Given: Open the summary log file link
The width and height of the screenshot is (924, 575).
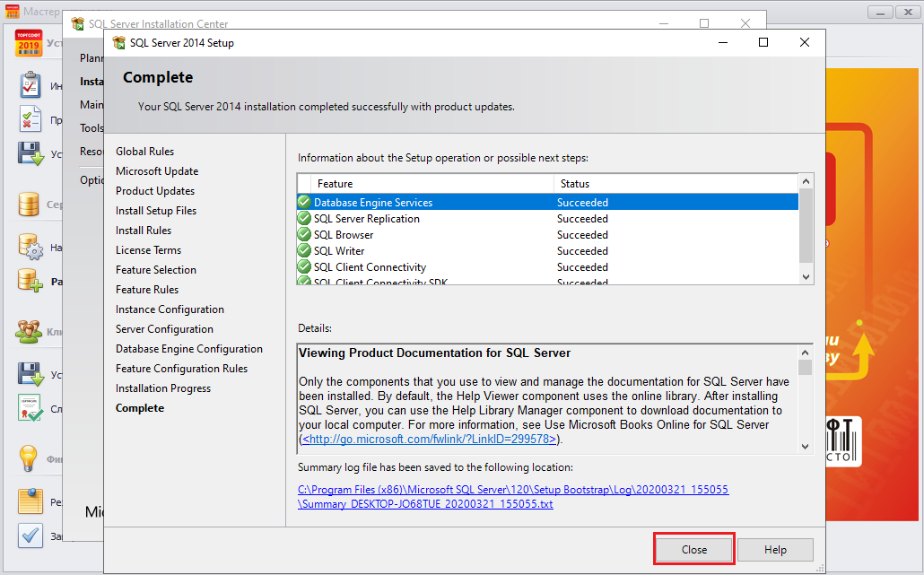Looking at the screenshot, I should [513, 490].
